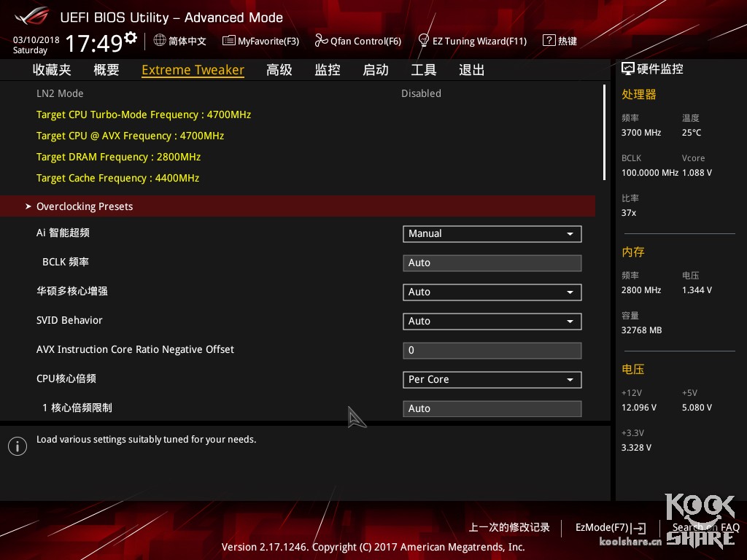
Task: Click the 3.328 V reading
Action: [636, 448]
